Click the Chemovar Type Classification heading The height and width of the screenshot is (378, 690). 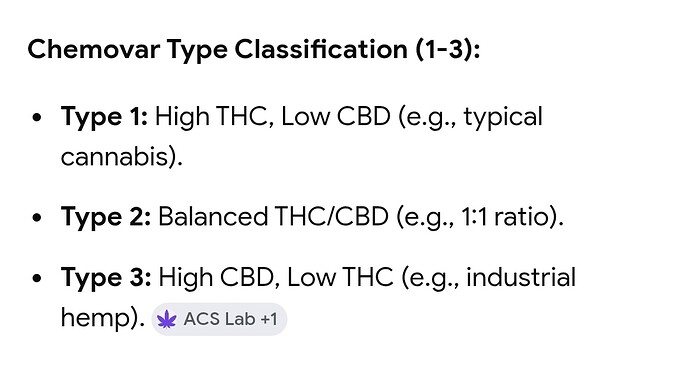click(x=253, y=49)
